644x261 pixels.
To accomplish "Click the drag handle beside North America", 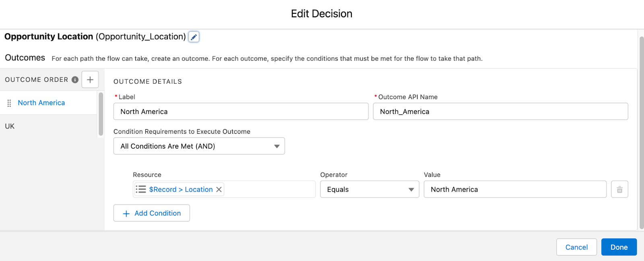I will tap(9, 103).
